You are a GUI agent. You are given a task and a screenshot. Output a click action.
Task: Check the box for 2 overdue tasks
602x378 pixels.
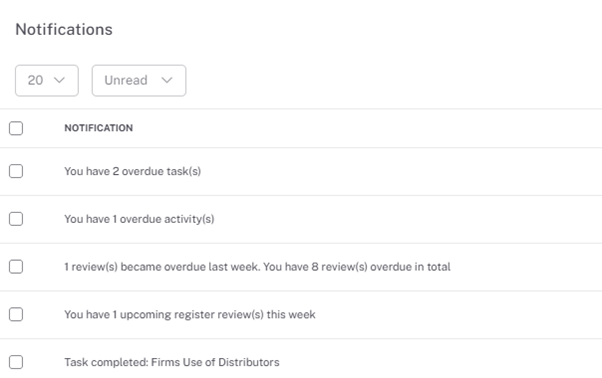point(16,171)
